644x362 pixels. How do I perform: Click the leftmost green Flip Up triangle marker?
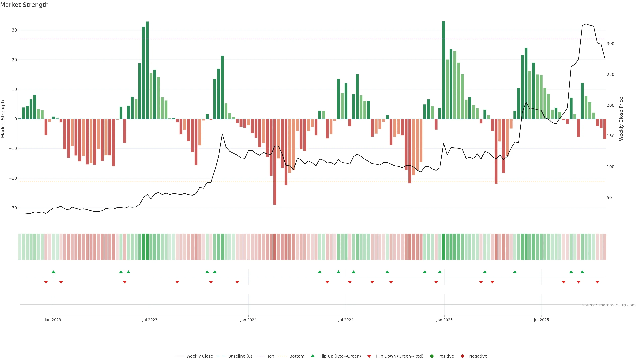click(53, 272)
